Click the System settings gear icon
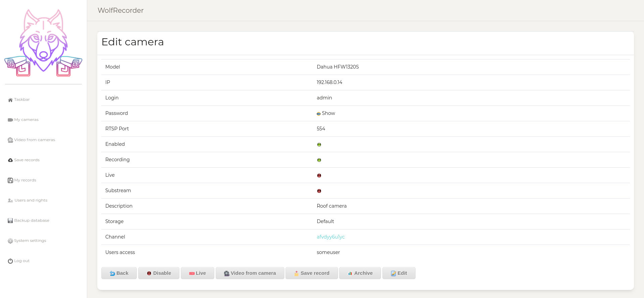 click(x=10, y=241)
